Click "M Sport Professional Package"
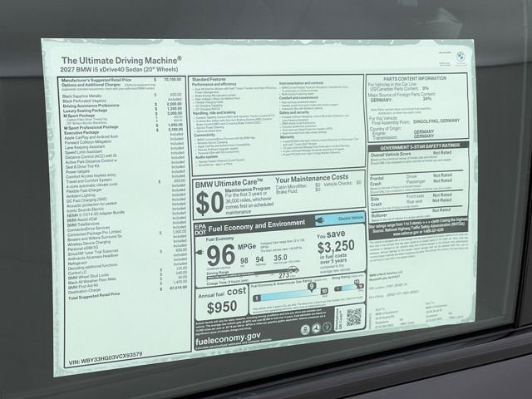The height and width of the screenshot is (399, 532). tap(91, 127)
